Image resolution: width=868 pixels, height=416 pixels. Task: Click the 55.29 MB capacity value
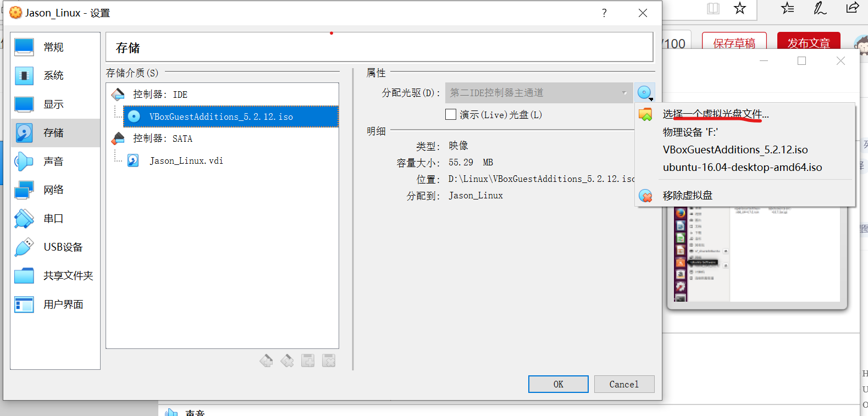coord(471,163)
